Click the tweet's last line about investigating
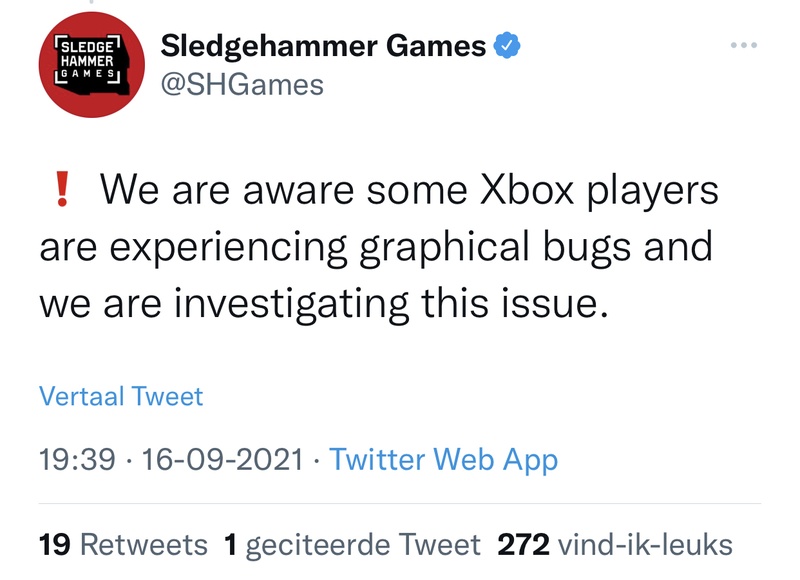This screenshot has height=580, width=800. pyautogui.click(x=323, y=302)
